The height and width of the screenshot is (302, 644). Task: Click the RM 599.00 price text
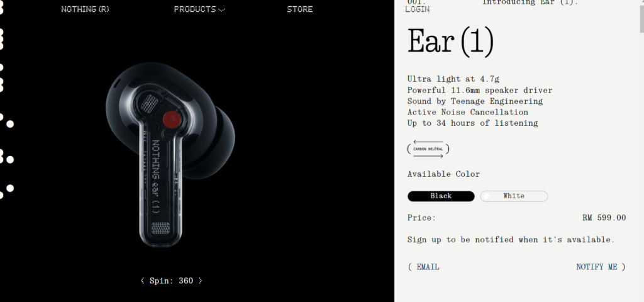[604, 218]
